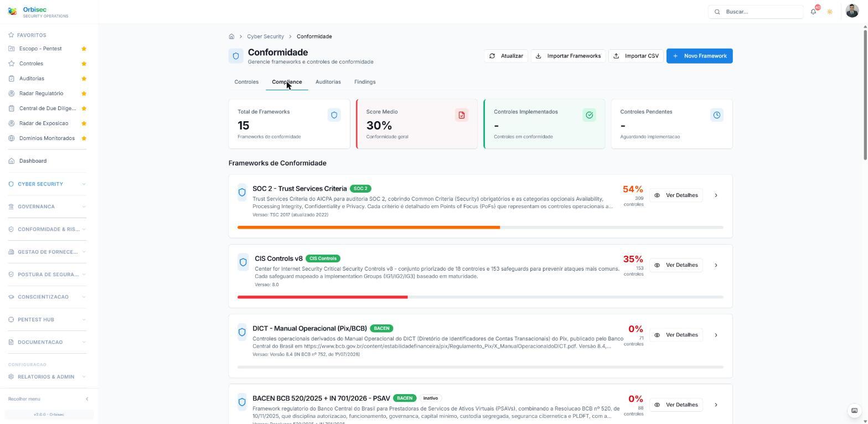The image size is (868, 424).
Task: Expand the Governanca menu section
Action: pyautogui.click(x=47, y=206)
